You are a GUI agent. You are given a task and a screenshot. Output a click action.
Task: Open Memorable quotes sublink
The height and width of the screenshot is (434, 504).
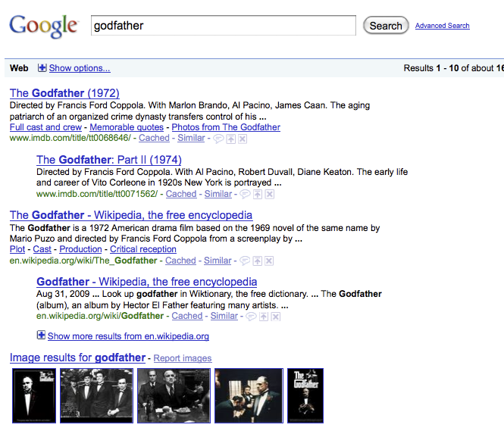tap(127, 127)
